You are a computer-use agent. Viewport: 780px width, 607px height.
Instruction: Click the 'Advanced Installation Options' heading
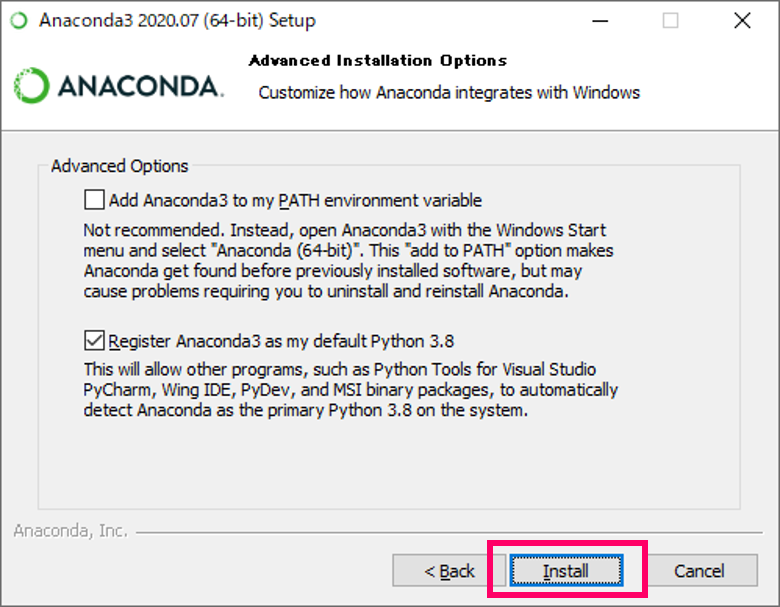[x=378, y=61]
